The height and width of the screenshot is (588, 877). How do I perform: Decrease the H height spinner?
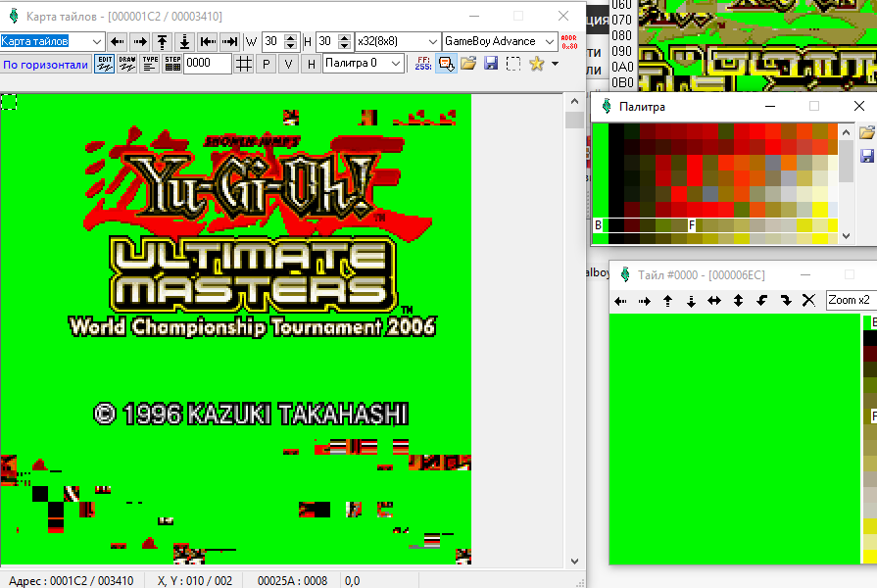tap(345, 45)
